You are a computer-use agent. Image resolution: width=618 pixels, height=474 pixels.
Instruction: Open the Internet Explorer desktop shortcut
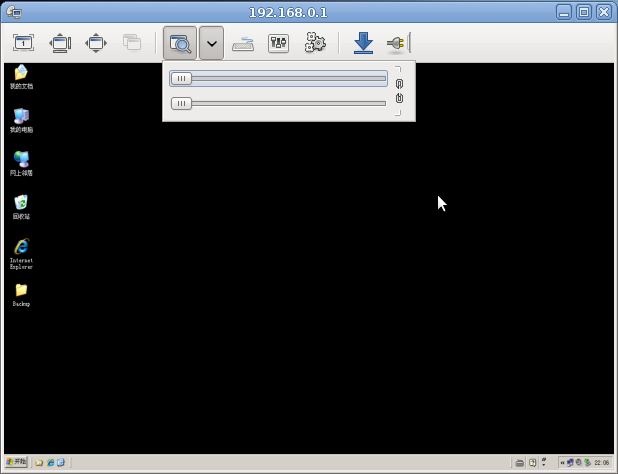pos(21,253)
